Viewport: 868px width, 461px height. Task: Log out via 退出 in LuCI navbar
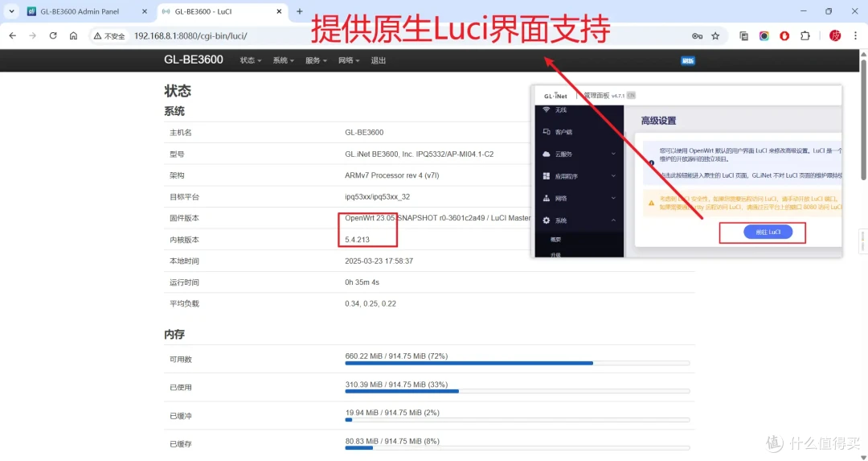tap(378, 60)
